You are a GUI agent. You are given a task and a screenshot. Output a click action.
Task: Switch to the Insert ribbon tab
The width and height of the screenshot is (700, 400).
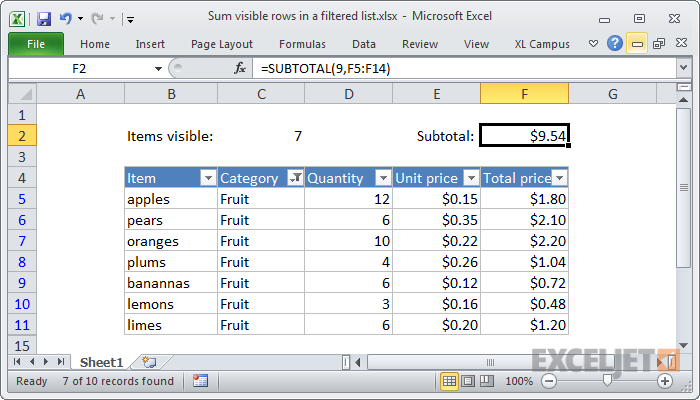click(150, 44)
